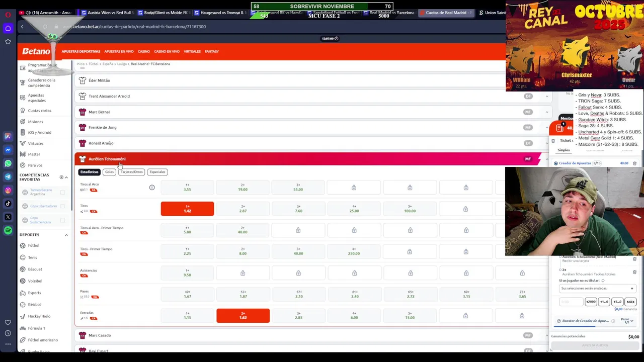Select Asistencias 1+ odds 9.50

point(187,273)
